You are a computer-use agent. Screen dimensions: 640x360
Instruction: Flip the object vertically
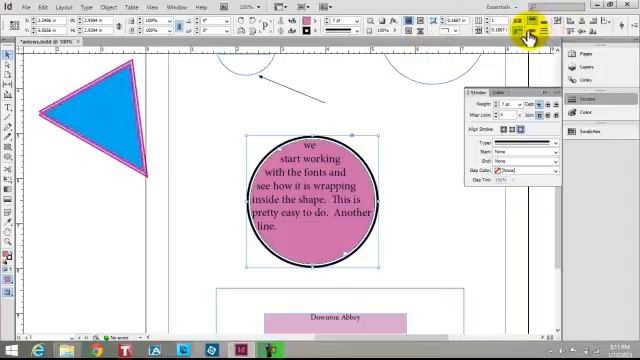point(253,31)
